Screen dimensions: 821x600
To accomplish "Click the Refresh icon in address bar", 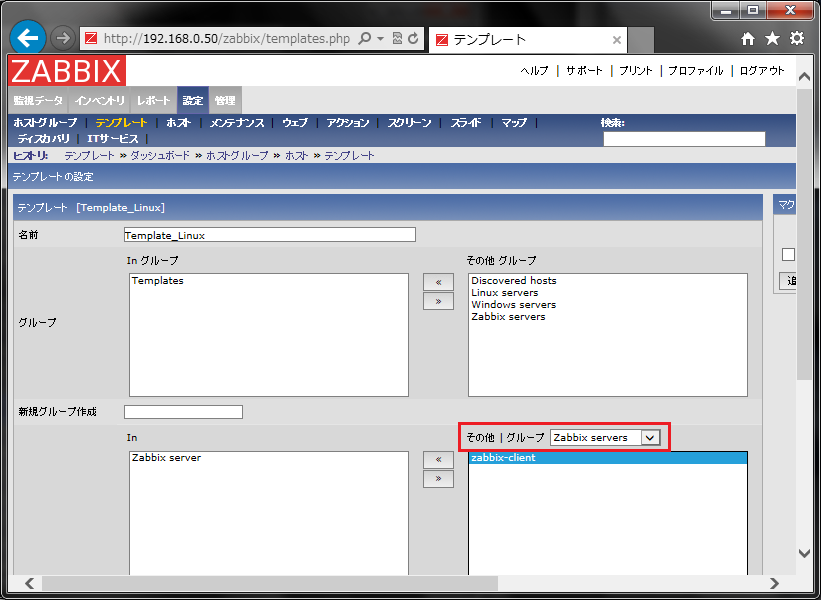I will (414, 38).
